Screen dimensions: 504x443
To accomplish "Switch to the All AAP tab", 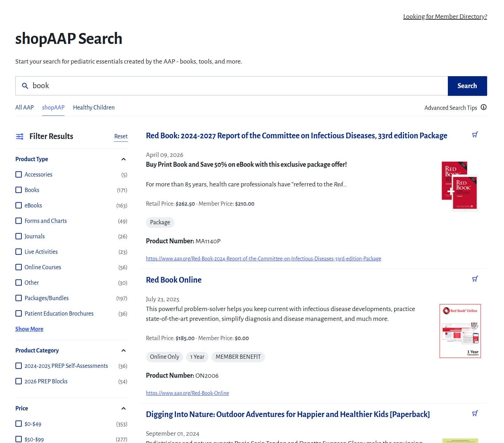I will (25, 107).
